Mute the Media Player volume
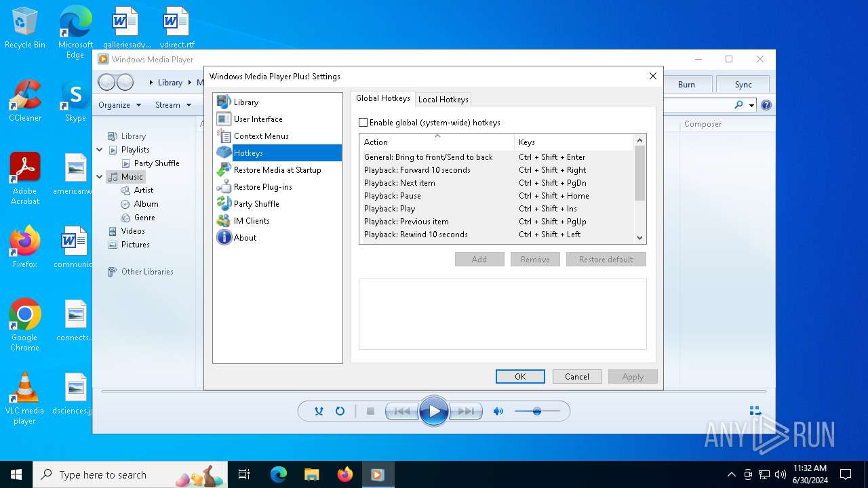Image resolution: width=868 pixels, height=488 pixels. click(x=498, y=411)
